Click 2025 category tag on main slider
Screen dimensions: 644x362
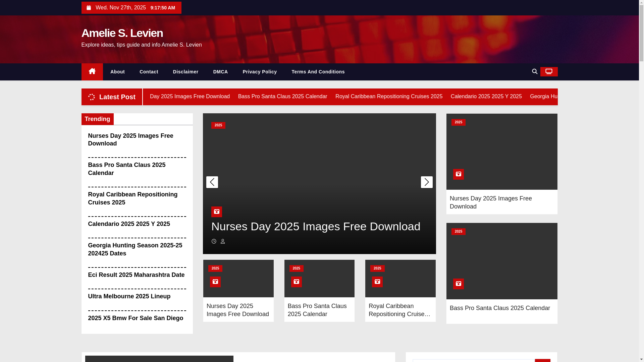(218, 125)
